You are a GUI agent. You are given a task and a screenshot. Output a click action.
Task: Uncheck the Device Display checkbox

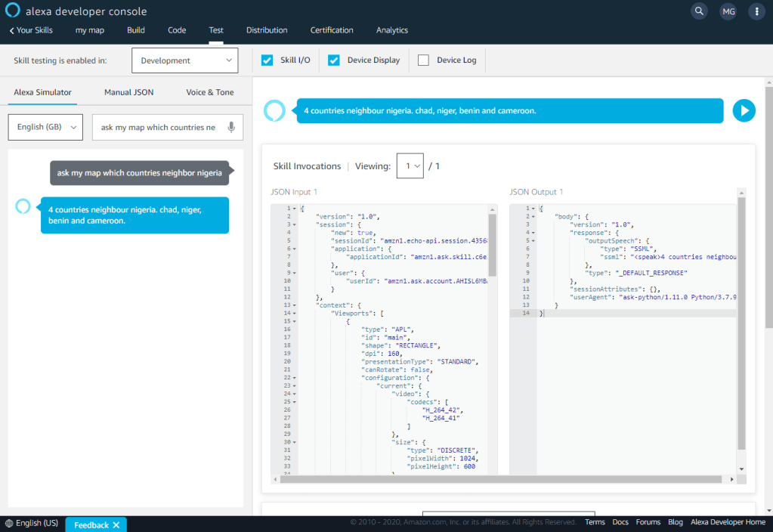click(333, 60)
